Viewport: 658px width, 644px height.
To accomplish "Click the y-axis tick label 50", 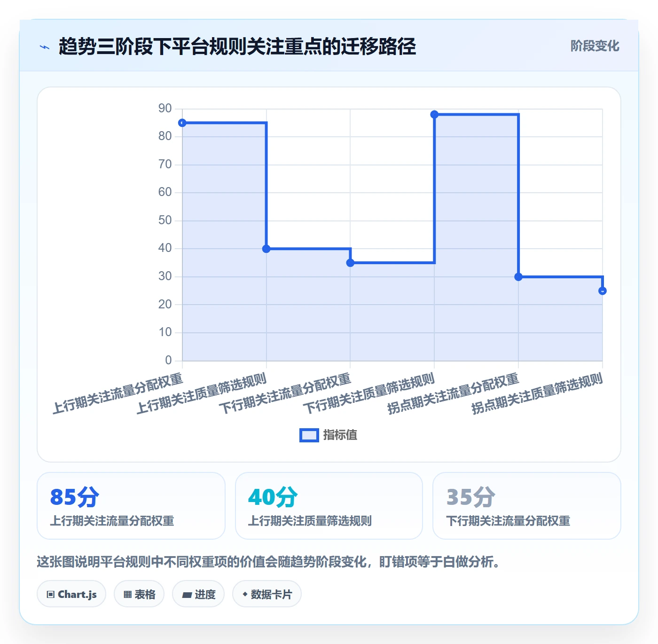I will [x=165, y=220].
